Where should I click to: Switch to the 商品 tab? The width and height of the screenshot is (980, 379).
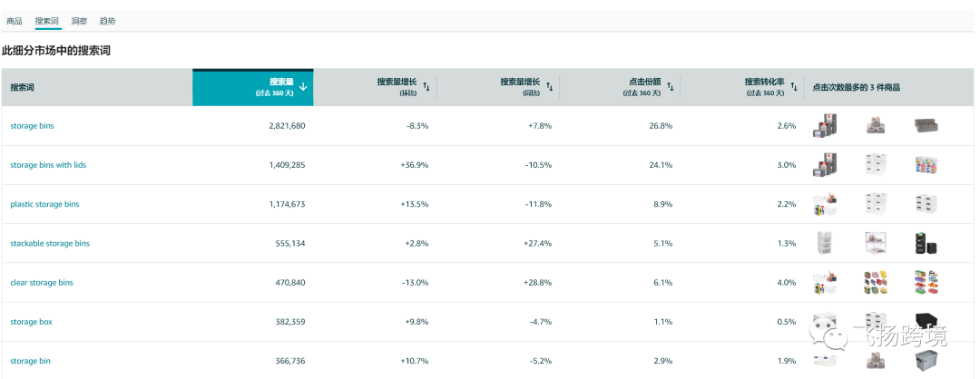[x=15, y=21]
